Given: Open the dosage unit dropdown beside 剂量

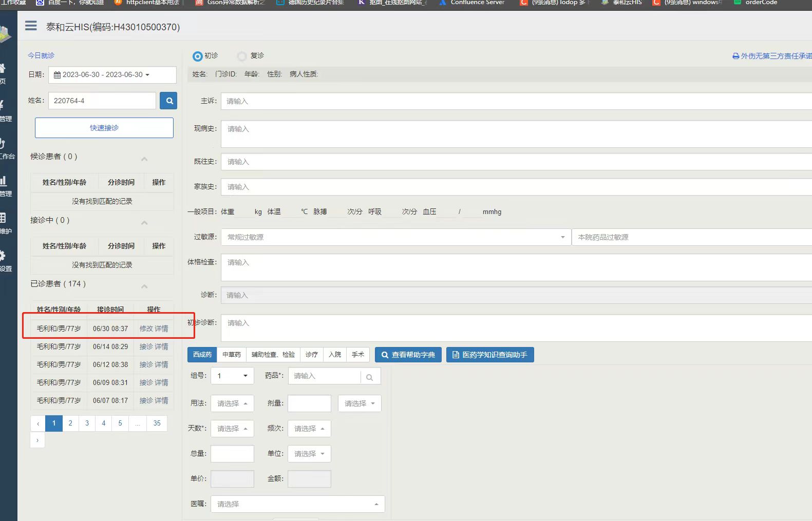Looking at the screenshot, I should [x=360, y=403].
